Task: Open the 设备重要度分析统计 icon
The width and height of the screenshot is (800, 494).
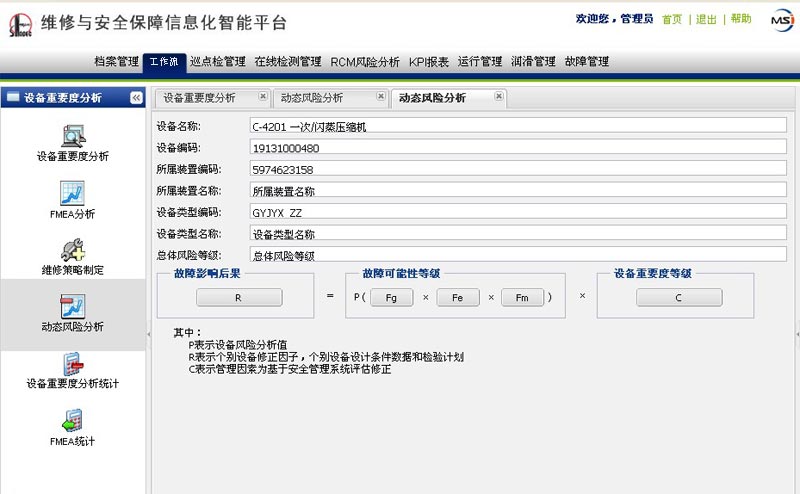Action: 72,364
